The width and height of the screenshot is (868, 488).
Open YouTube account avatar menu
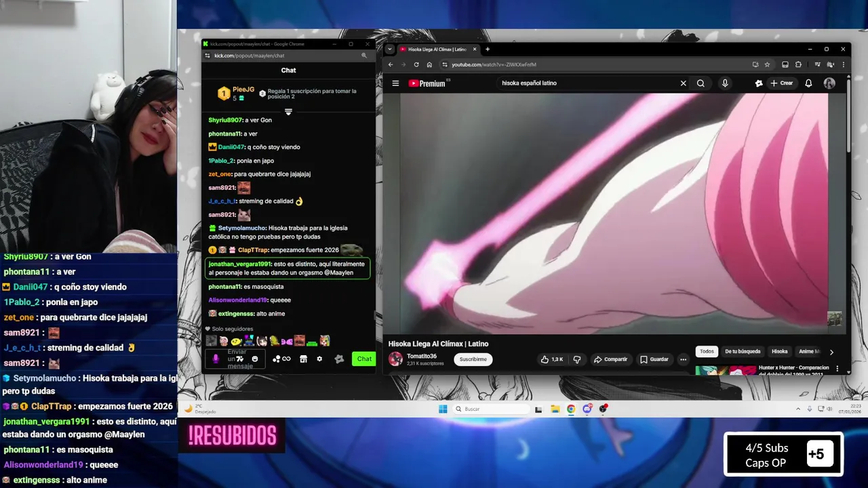pyautogui.click(x=829, y=83)
